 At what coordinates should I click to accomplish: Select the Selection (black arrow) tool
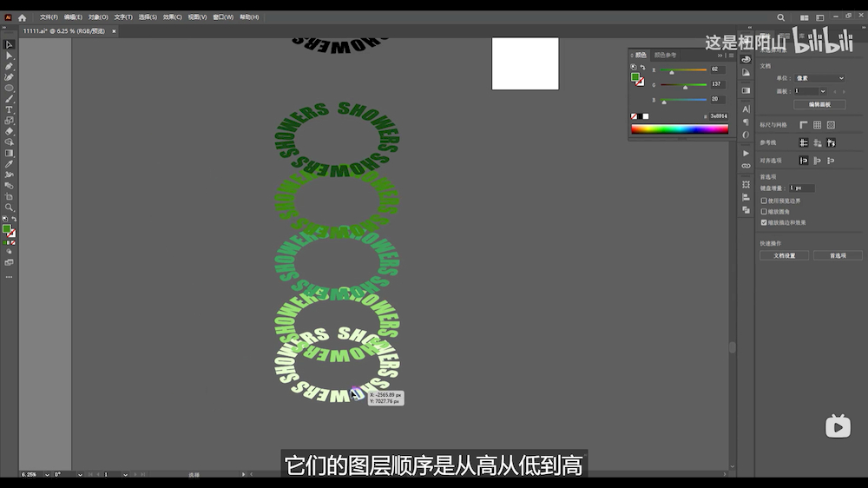pyautogui.click(x=9, y=44)
